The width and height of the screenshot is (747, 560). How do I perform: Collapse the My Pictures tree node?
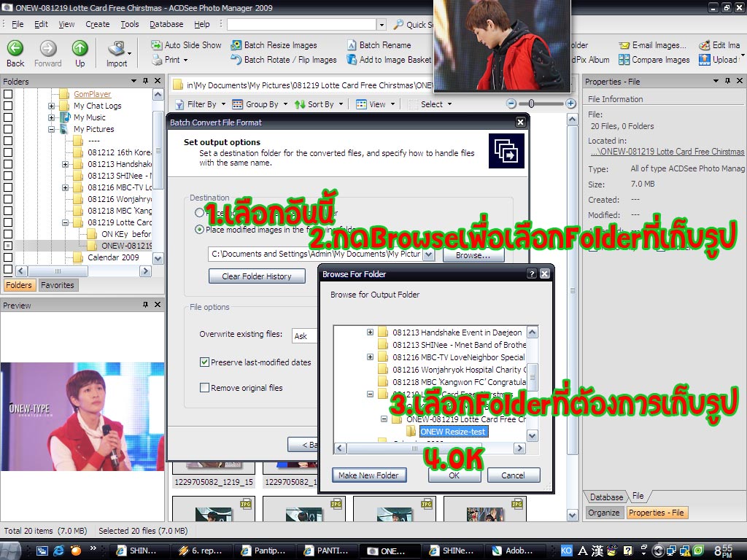(52, 129)
